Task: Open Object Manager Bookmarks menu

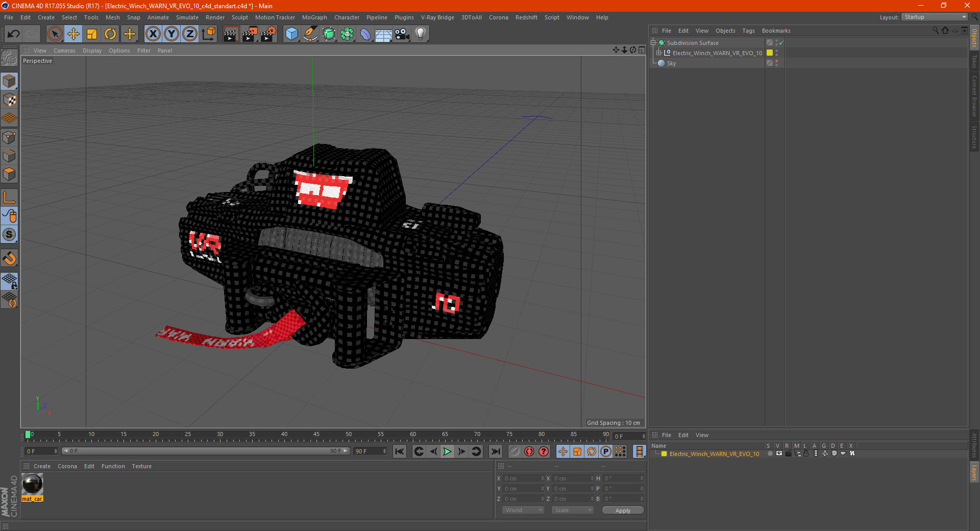Action: [776, 31]
